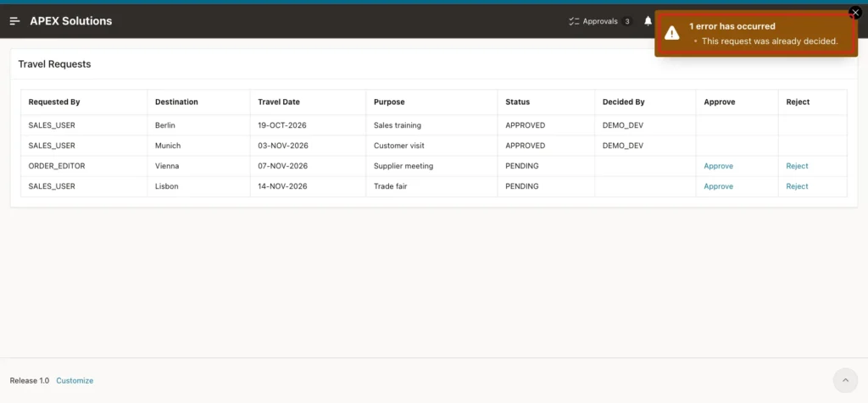Screen dimensions: 868x403
Task: Click the Customize link in footer
Action: [x=75, y=380]
